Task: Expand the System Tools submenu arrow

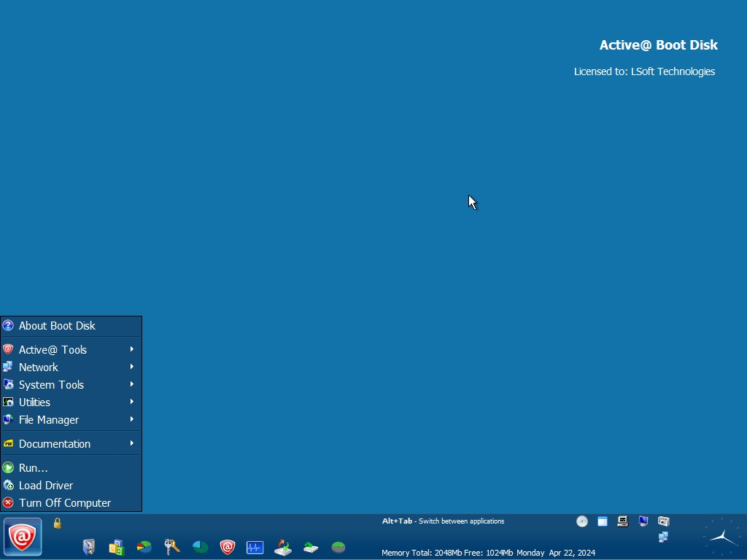Action: (132, 384)
